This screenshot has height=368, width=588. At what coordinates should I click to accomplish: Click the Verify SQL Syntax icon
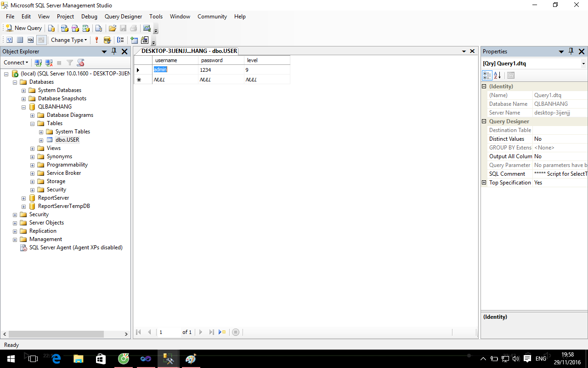click(107, 40)
